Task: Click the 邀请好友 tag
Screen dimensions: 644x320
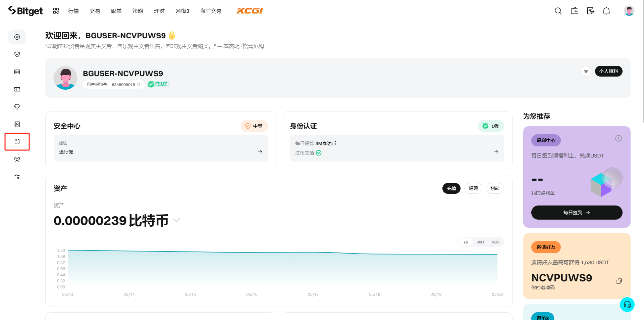Action: pyautogui.click(x=546, y=247)
